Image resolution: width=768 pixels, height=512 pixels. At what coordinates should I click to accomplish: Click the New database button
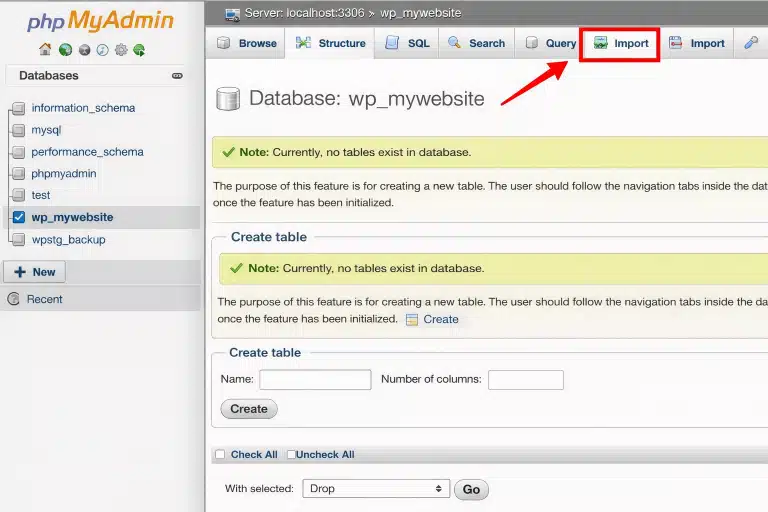(x=34, y=272)
